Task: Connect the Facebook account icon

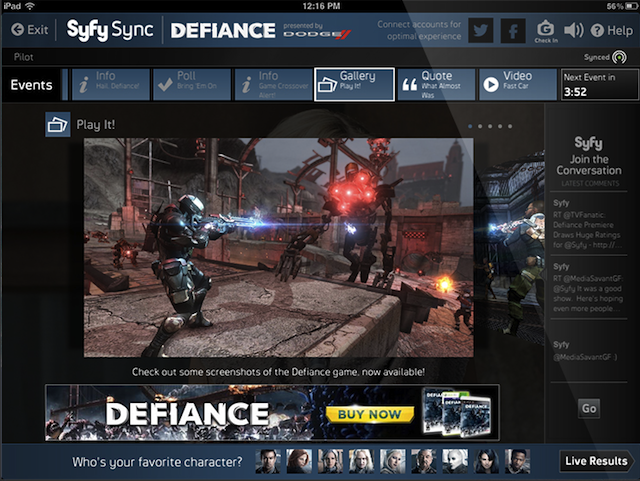Action: coord(513,30)
